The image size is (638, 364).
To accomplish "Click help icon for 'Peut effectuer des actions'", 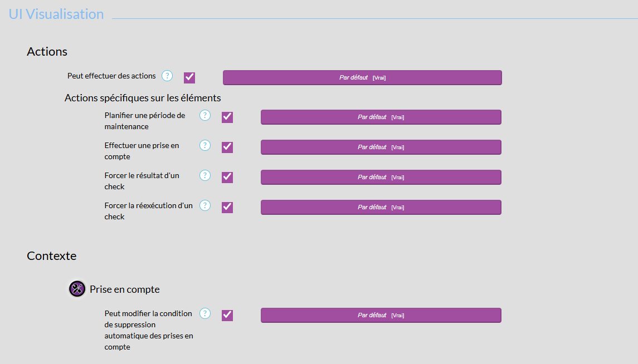I will [x=167, y=76].
